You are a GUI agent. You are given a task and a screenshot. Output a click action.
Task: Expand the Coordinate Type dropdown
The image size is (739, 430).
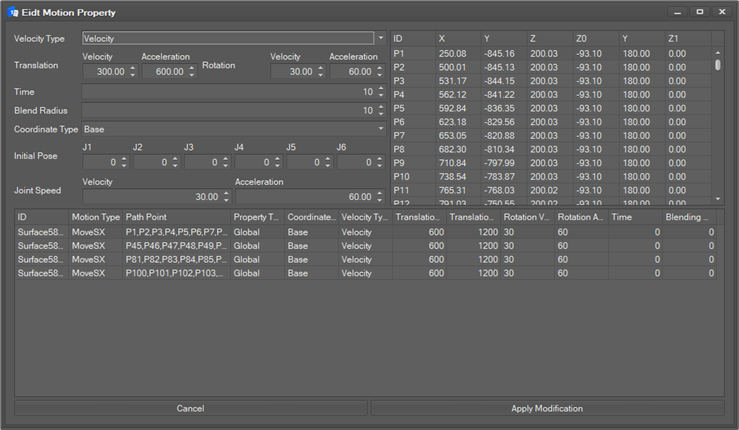380,129
